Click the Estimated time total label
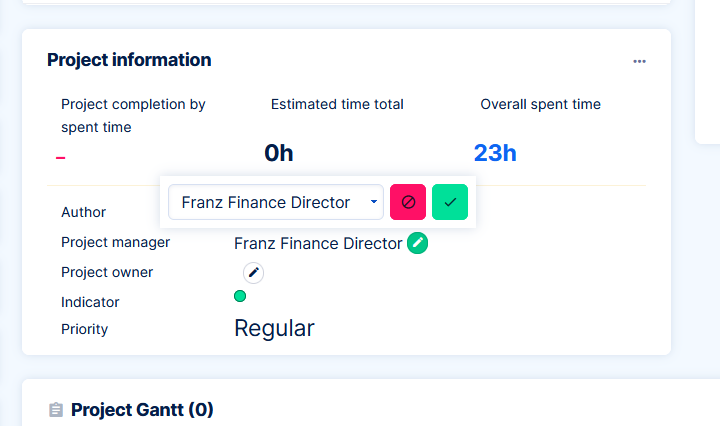This screenshot has width=720, height=426. [x=337, y=104]
